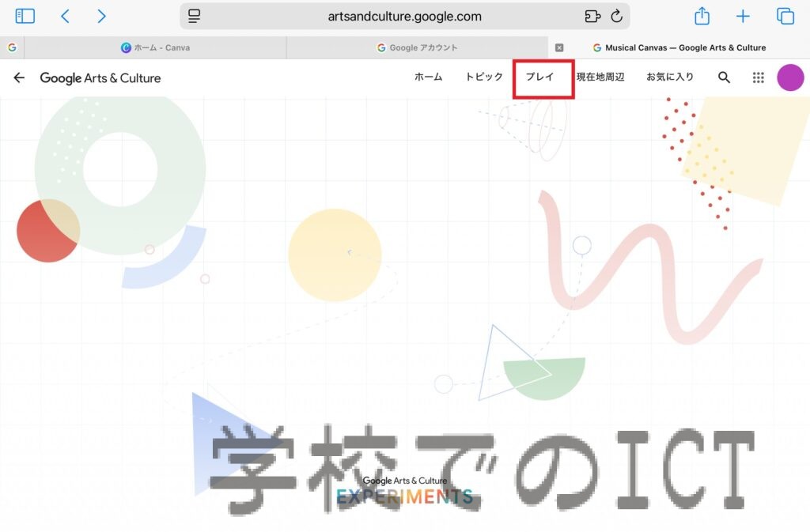Close the Musical Canvas tab

coord(559,47)
